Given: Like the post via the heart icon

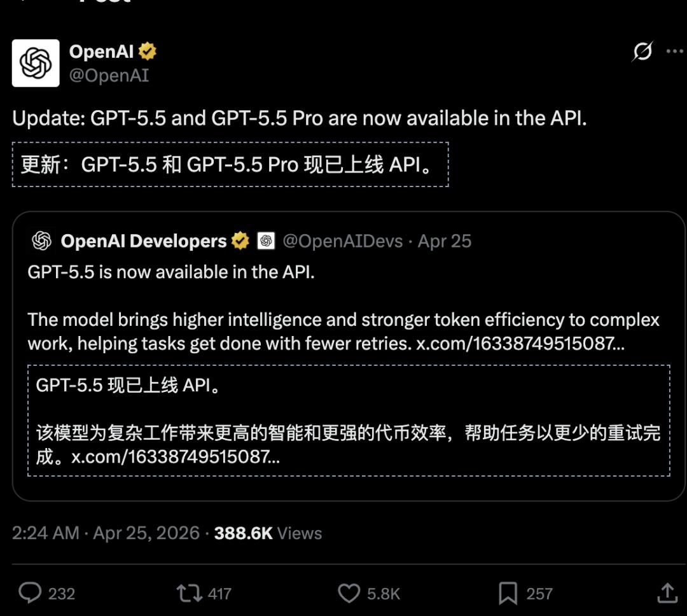Looking at the screenshot, I should 348,592.
